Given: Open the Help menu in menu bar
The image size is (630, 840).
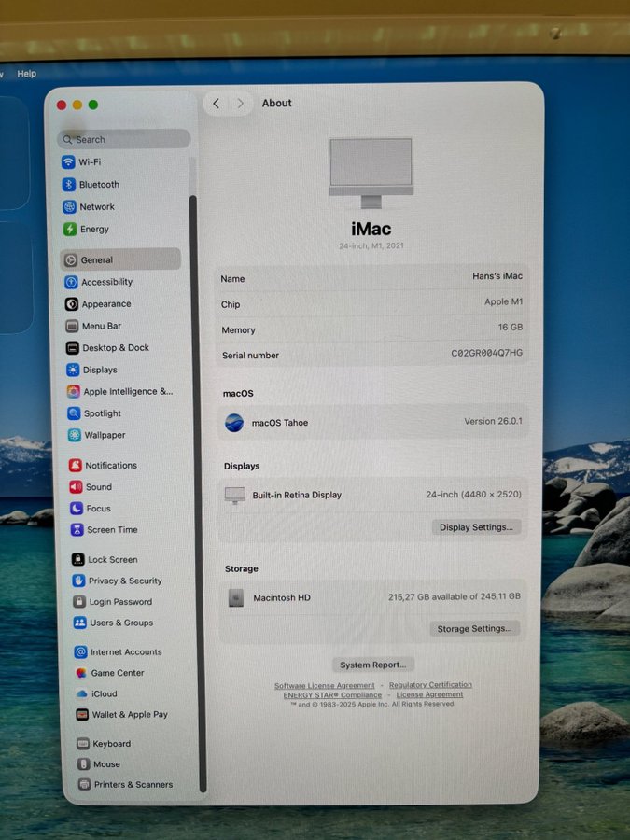Looking at the screenshot, I should [x=27, y=74].
